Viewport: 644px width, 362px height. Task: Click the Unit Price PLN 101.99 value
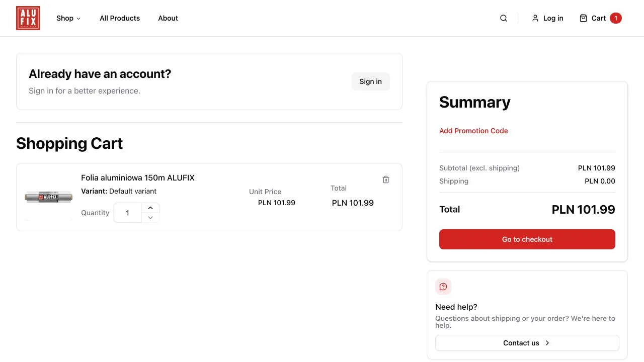pyautogui.click(x=277, y=203)
